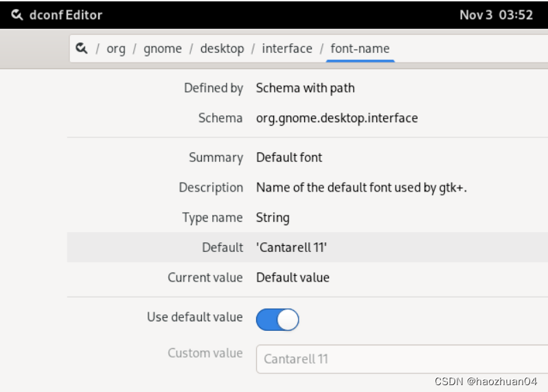Click the Defined by label
This screenshot has width=548, height=392.
click(213, 88)
